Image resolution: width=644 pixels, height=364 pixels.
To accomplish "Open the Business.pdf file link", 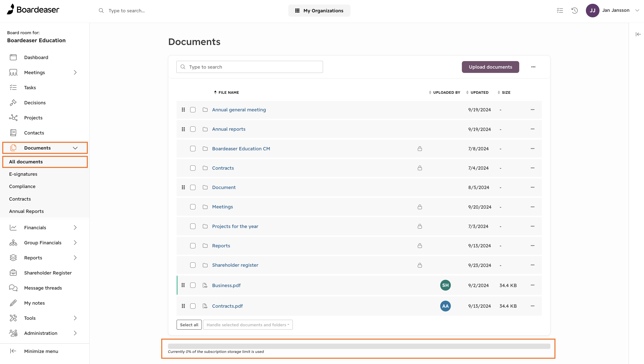I will 226,285.
